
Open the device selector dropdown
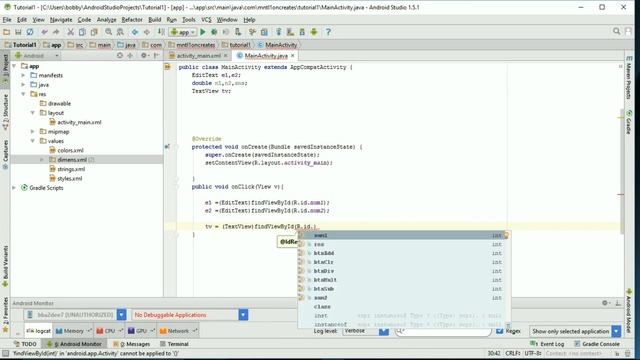(122, 315)
